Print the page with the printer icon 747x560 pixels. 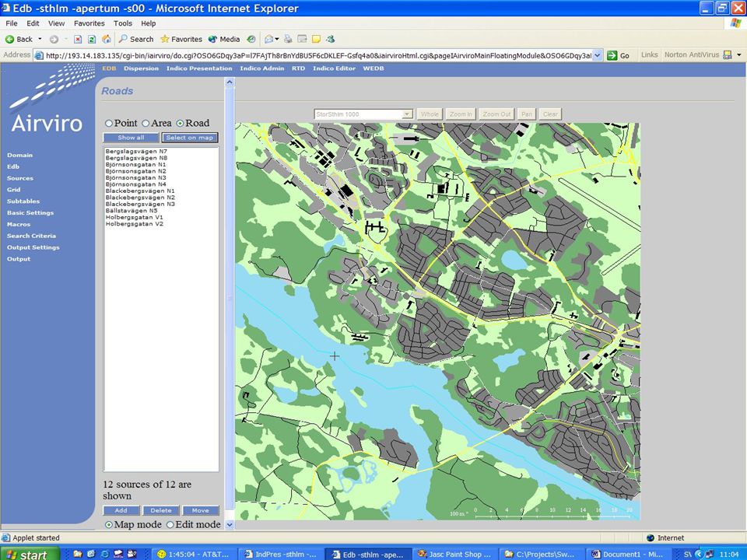288,39
